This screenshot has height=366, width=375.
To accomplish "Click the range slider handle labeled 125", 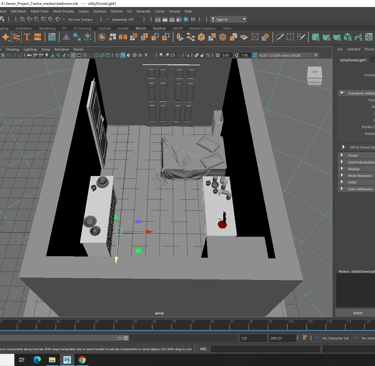I will pyautogui.click(x=126, y=338).
